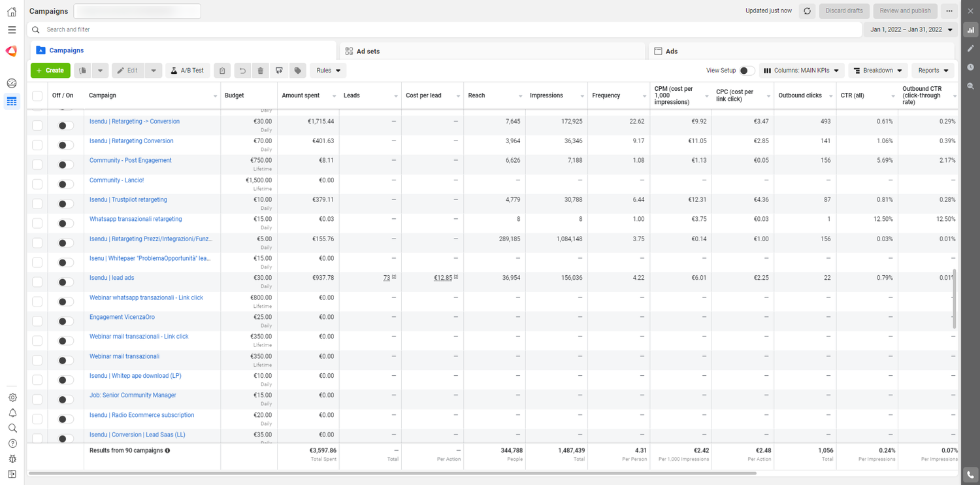
Task: Switch to the Ad sets tab
Action: tap(493, 51)
